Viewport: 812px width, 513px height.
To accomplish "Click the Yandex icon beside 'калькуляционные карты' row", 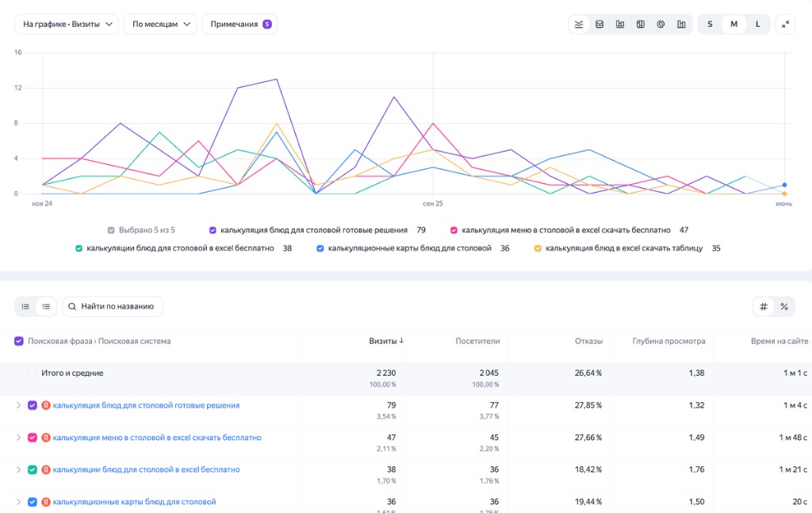I will 45,502.
